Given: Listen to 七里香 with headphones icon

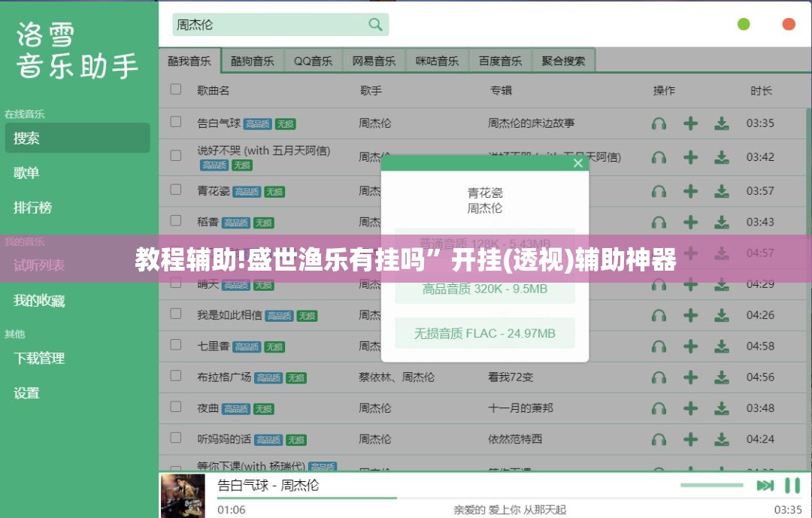Looking at the screenshot, I should (659, 347).
